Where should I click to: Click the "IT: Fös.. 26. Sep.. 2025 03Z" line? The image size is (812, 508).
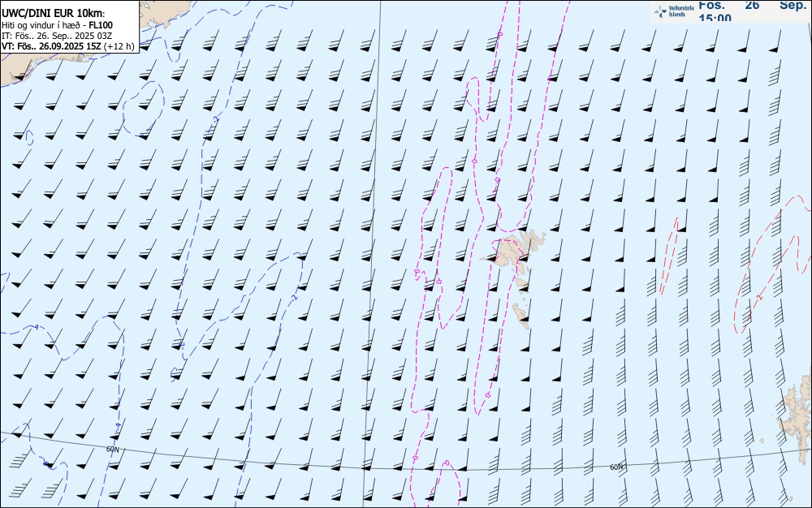click(x=57, y=36)
